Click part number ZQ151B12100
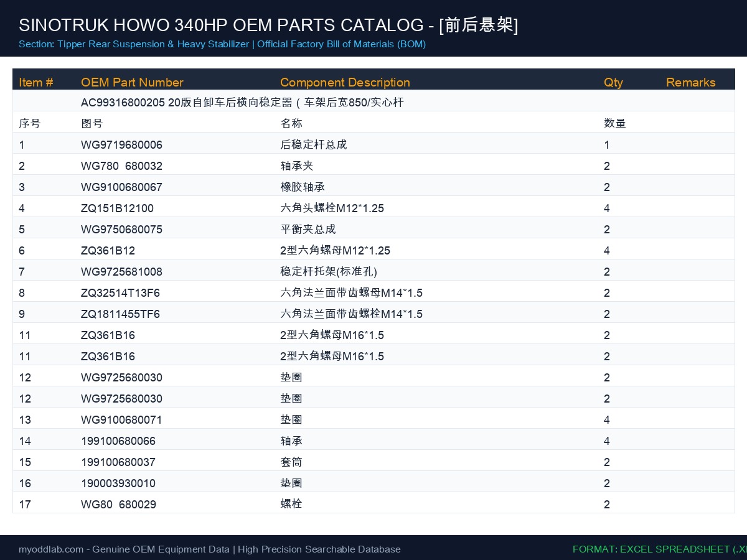747x560 pixels. point(117,208)
